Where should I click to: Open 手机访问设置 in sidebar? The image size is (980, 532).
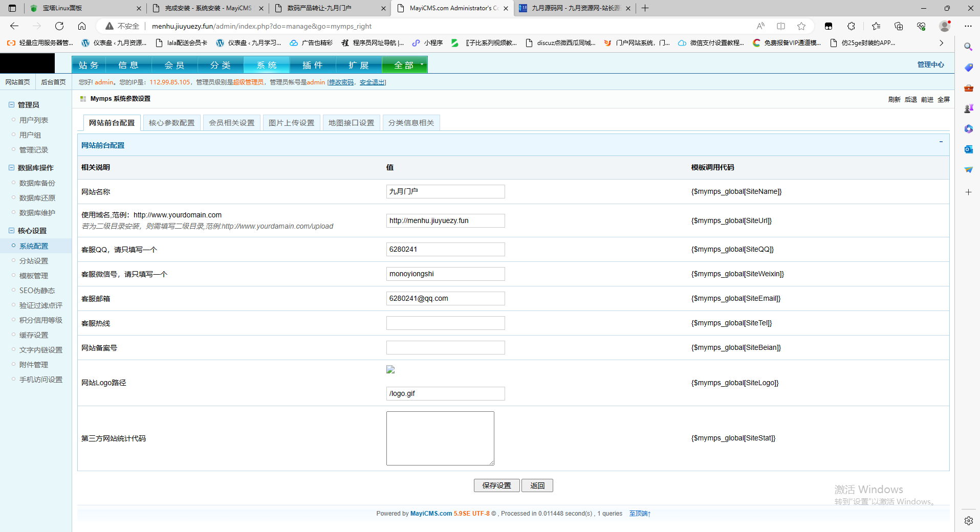click(x=41, y=380)
